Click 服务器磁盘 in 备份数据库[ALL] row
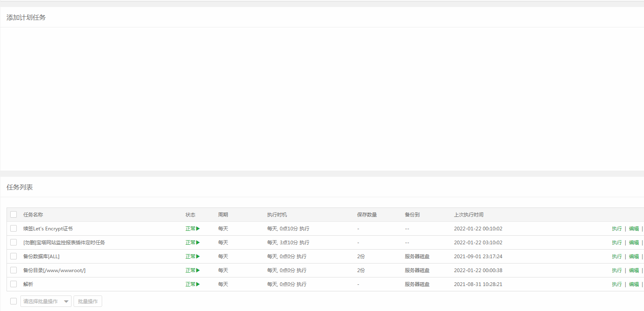The width and height of the screenshot is (644, 311). tap(417, 257)
